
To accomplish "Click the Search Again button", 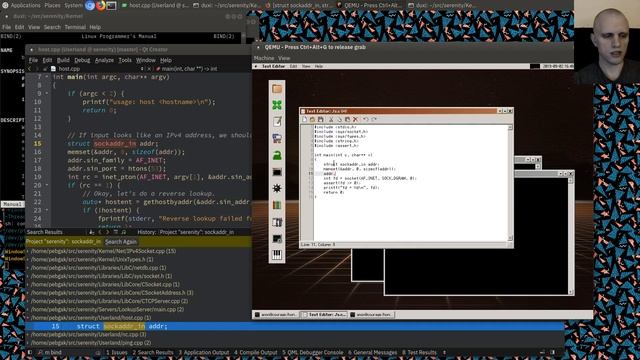I will pyautogui.click(x=121, y=242).
